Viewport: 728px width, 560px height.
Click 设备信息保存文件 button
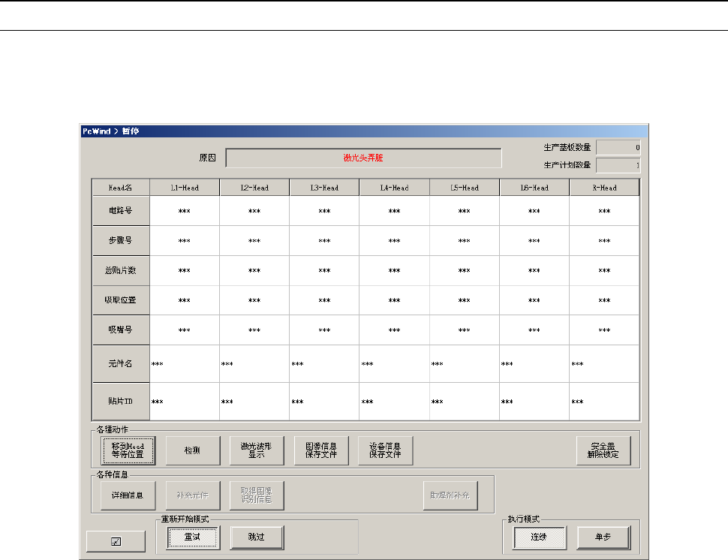click(385, 450)
